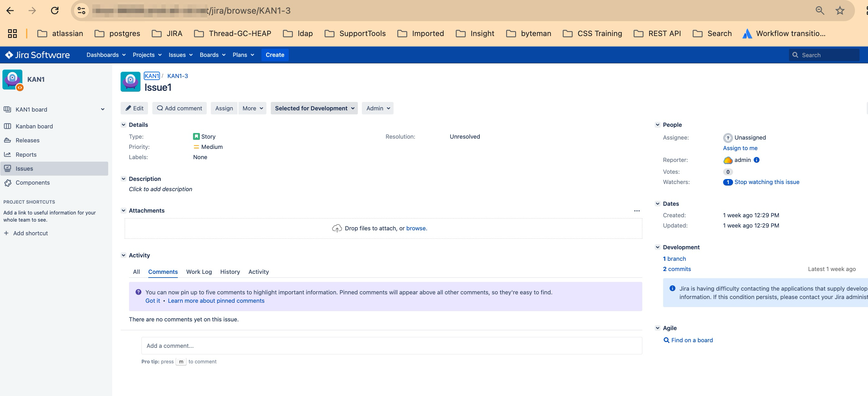
Task: Click the Jira search box
Action: [x=824, y=55]
